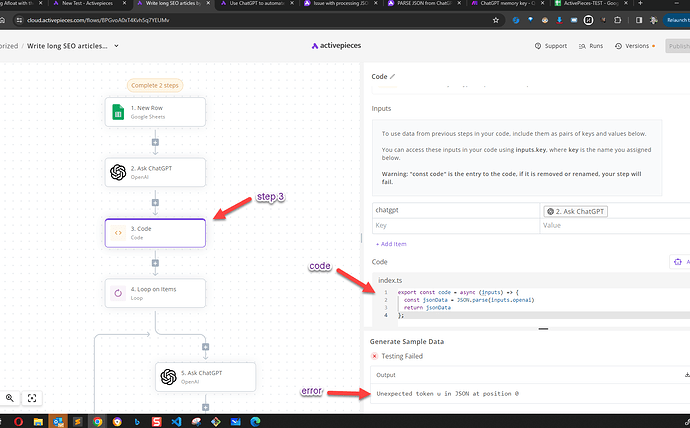Expand the flow name dropdown chevron
The height and width of the screenshot is (428, 690).
(x=116, y=46)
